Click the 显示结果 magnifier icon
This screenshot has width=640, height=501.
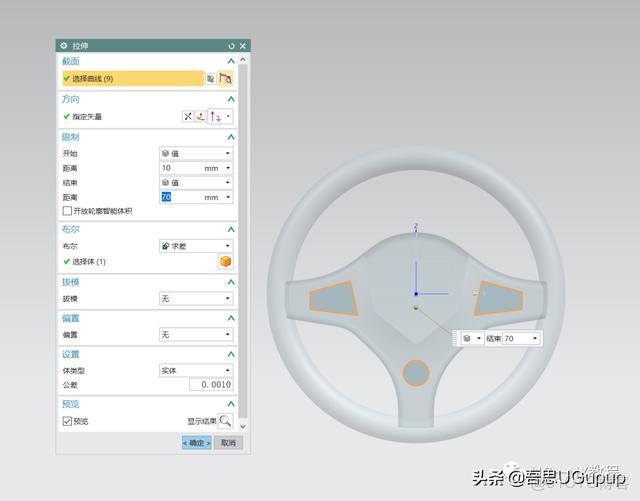[225, 421]
